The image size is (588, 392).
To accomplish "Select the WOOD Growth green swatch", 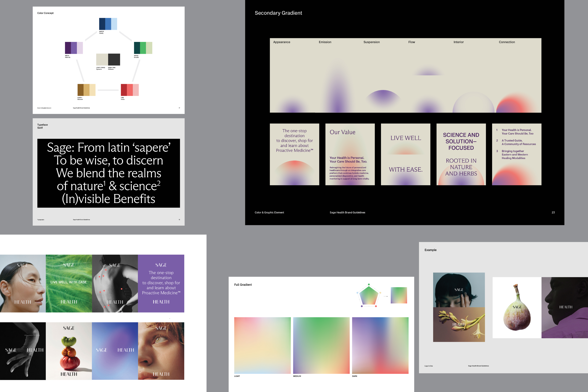I will (x=143, y=48).
